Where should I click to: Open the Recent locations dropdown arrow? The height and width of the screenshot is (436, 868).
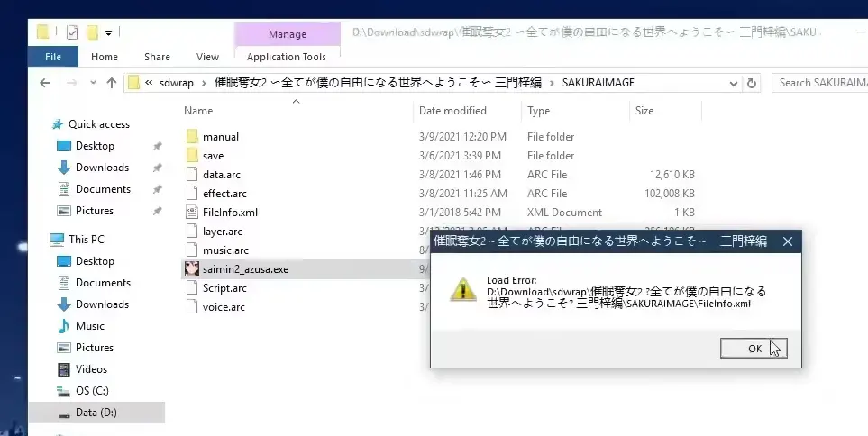[93, 83]
